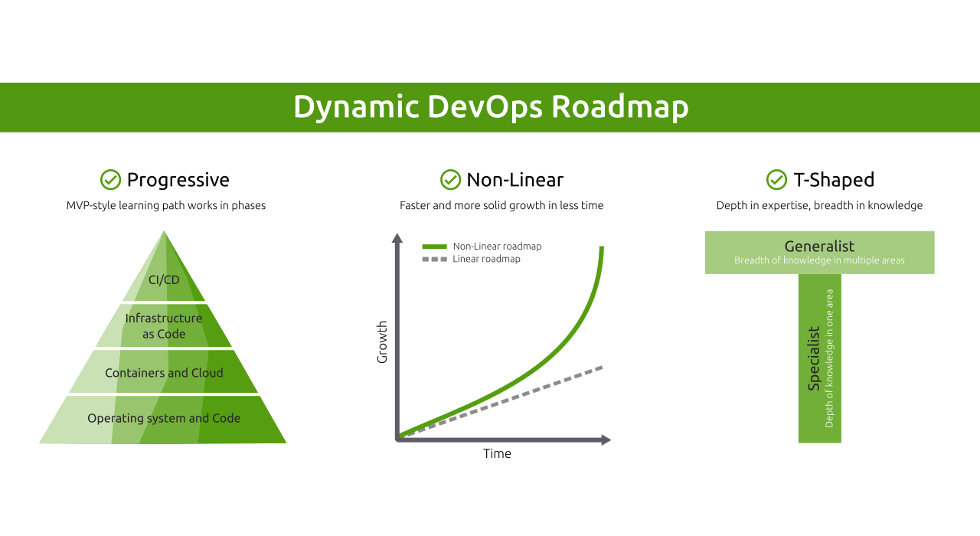Click the Non-Linear roadmap legend label
This screenshot has width=980, height=536.
tap(497, 247)
